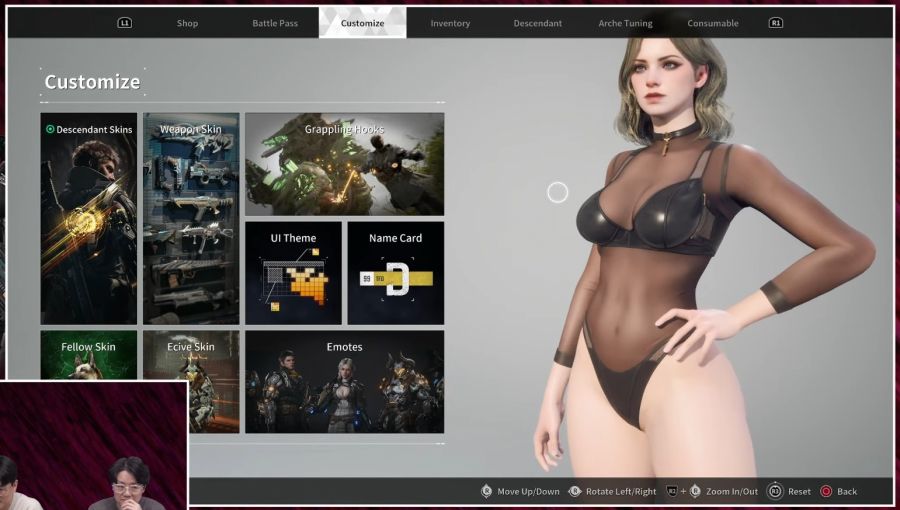Select the Customize tab
Image resolution: width=900 pixels, height=510 pixels.
(362, 23)
